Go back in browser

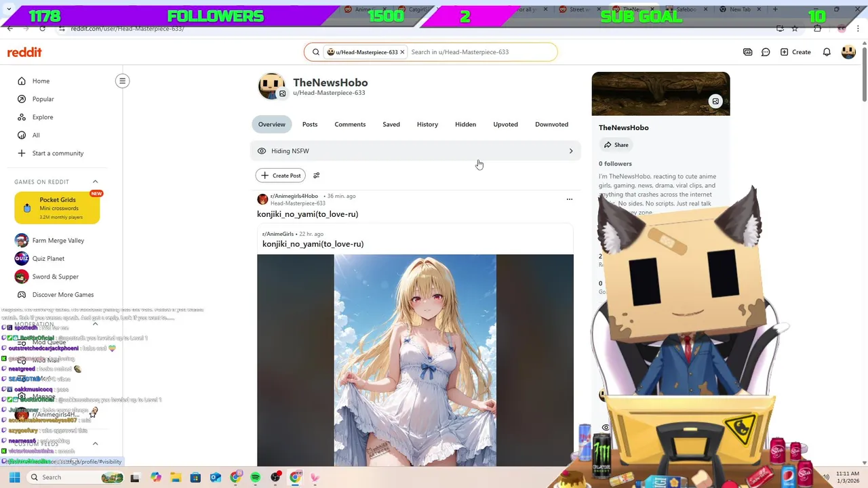click(x=9, y=28)
